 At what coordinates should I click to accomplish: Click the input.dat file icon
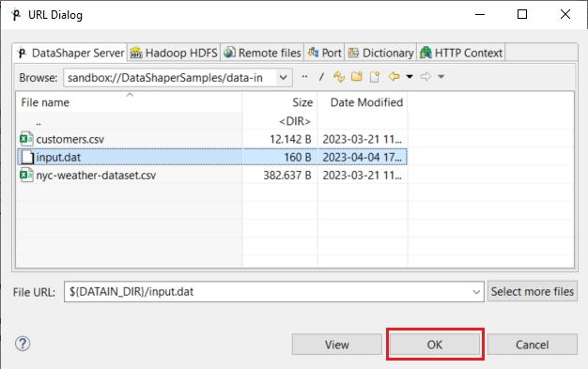pos(27,157)
